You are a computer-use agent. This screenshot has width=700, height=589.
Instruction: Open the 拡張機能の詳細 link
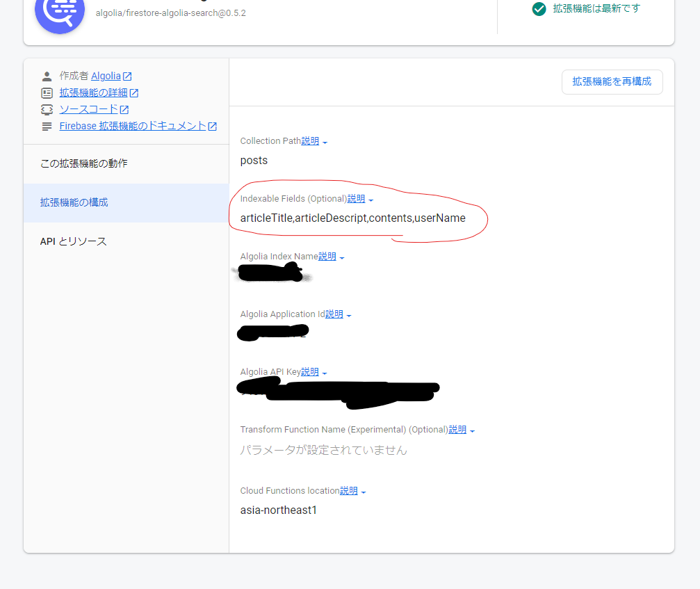click(93, 92)
